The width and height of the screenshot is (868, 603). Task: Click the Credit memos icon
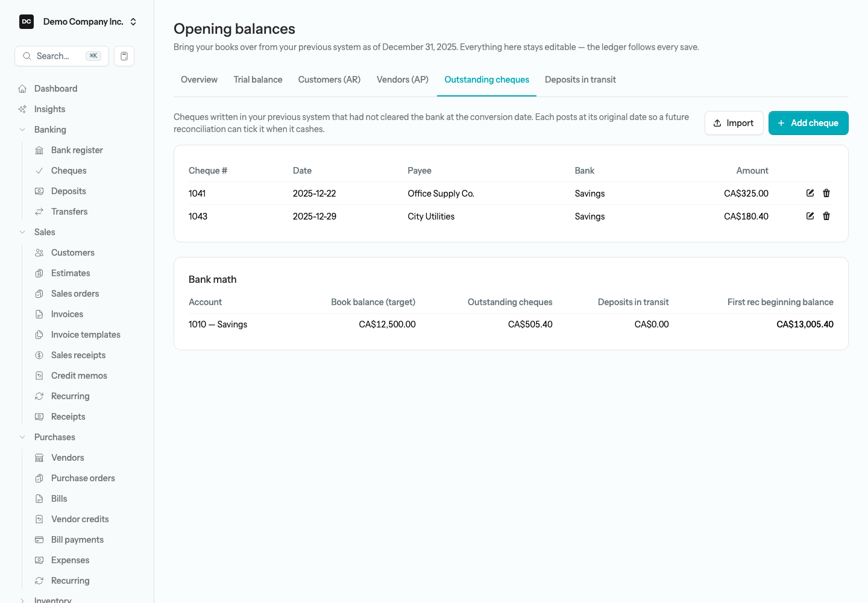pyautogui.click(x=39, y=376)
